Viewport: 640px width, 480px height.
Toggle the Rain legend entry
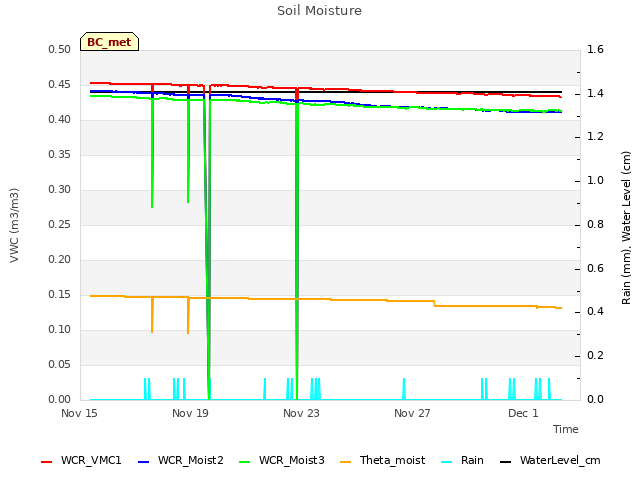462,460
